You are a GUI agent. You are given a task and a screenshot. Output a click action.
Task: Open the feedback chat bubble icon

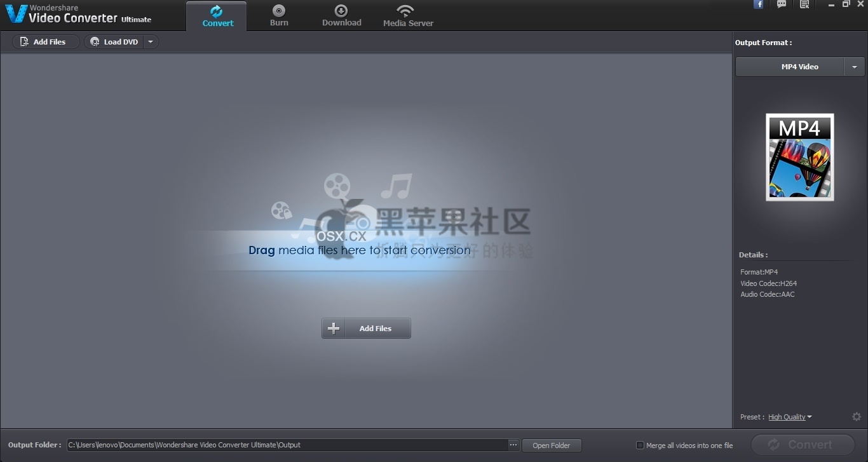tap(782, 4)
